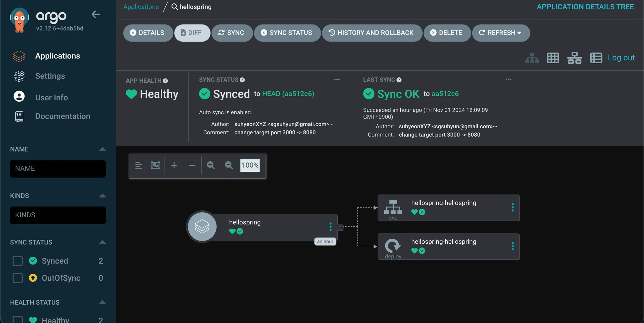Go to the Applications breadcrumb link

coord(141,7)
